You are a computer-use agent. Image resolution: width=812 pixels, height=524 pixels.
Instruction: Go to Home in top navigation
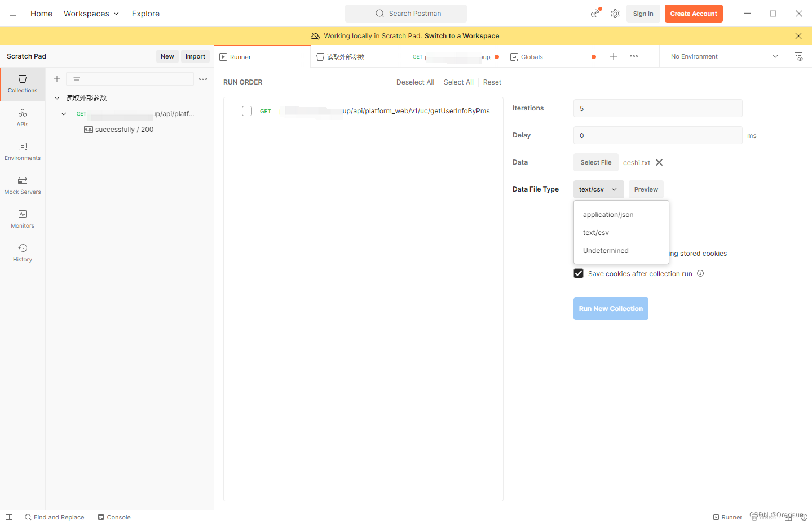[x=41, y=14]
